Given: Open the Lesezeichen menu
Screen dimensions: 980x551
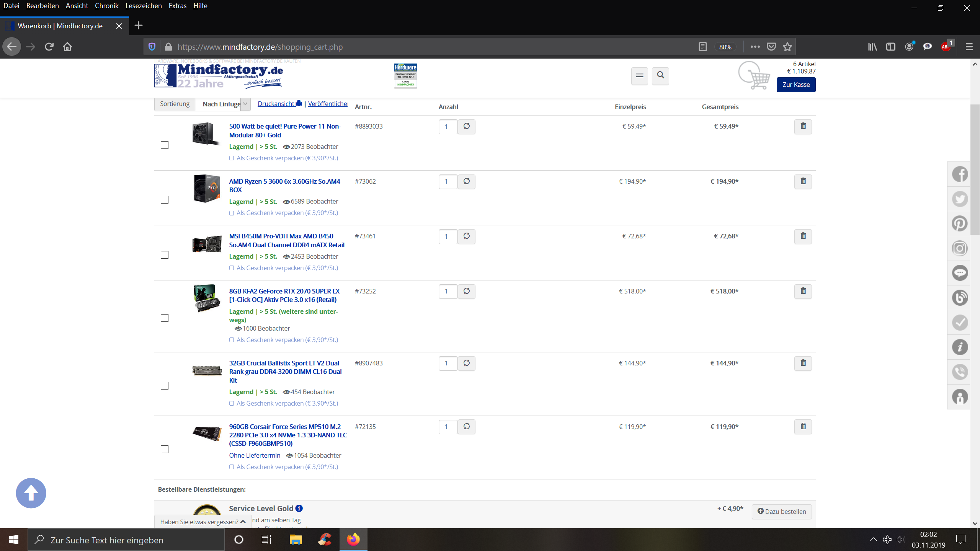Looking at the screenshot, I should point(144,6).
